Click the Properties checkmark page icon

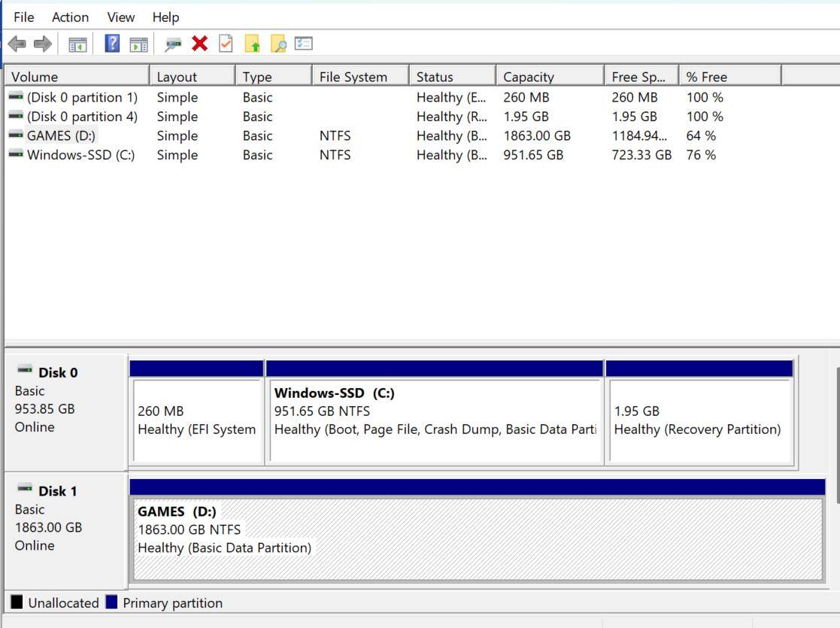pos(226,44)
